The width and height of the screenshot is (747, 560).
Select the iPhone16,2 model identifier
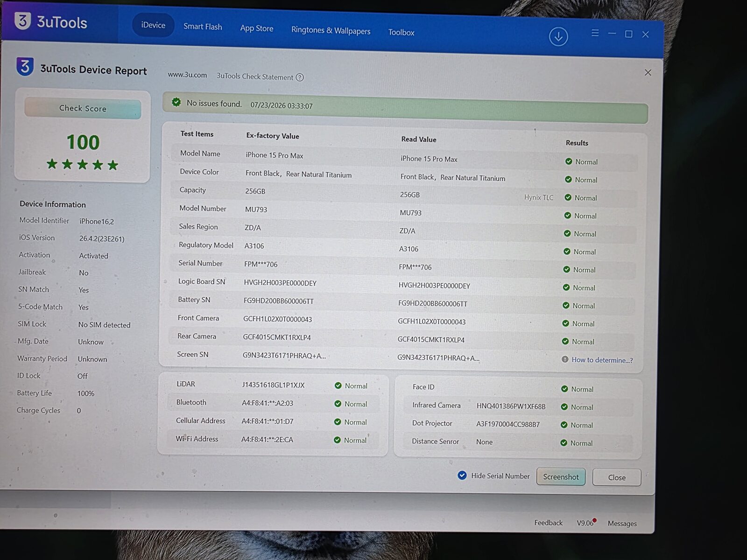pyautogui.click(x=97, y=222)
